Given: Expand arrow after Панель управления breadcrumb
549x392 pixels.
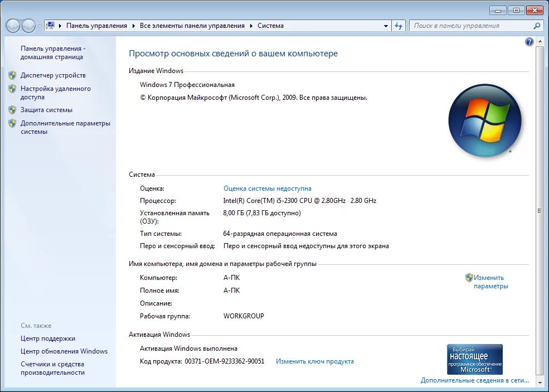Looking at the screenshot, I should click(x=134, y=26).
